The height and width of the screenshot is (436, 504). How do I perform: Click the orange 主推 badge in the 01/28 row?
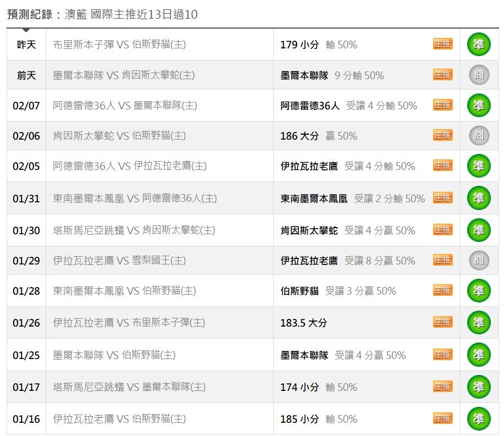pyautogui.click(x=443, y=290)
